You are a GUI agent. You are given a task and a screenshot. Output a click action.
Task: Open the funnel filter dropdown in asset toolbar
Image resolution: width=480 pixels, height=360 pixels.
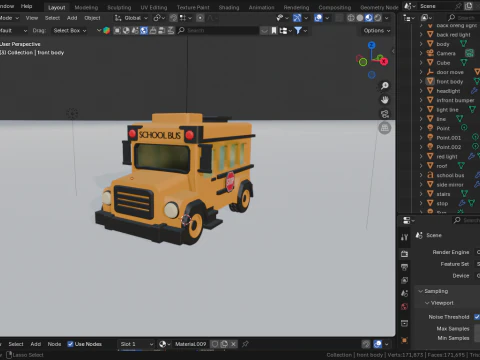point(300,31)
